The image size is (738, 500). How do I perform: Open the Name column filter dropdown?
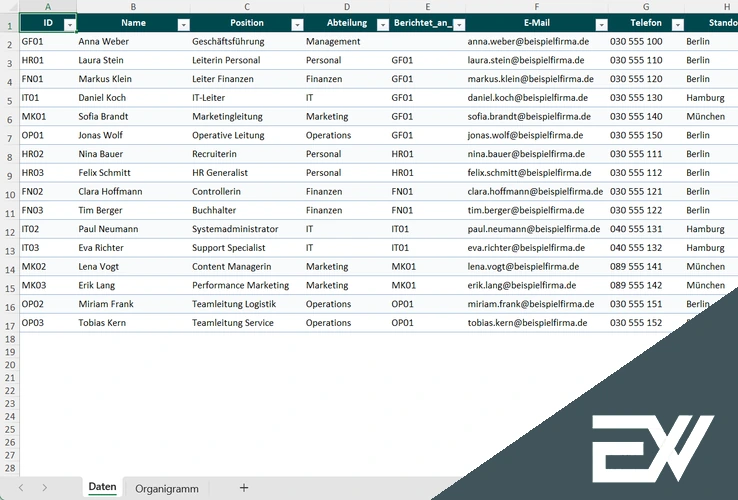183,23
